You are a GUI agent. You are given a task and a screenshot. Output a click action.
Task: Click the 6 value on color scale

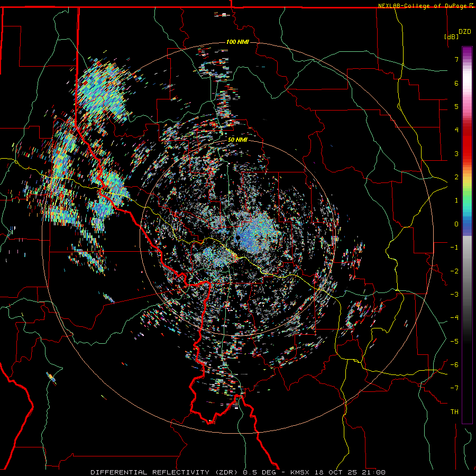pos(456,83)
